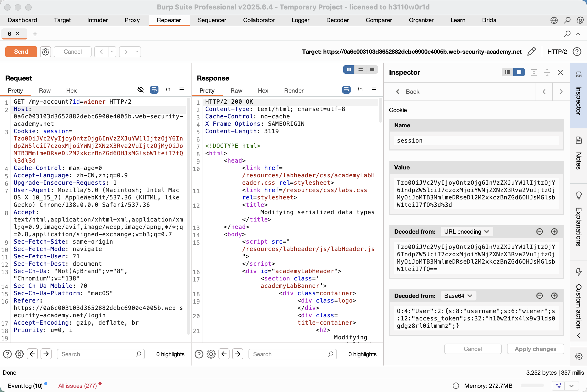
Task: Click the memory usage bar
Action: [532, 386]
